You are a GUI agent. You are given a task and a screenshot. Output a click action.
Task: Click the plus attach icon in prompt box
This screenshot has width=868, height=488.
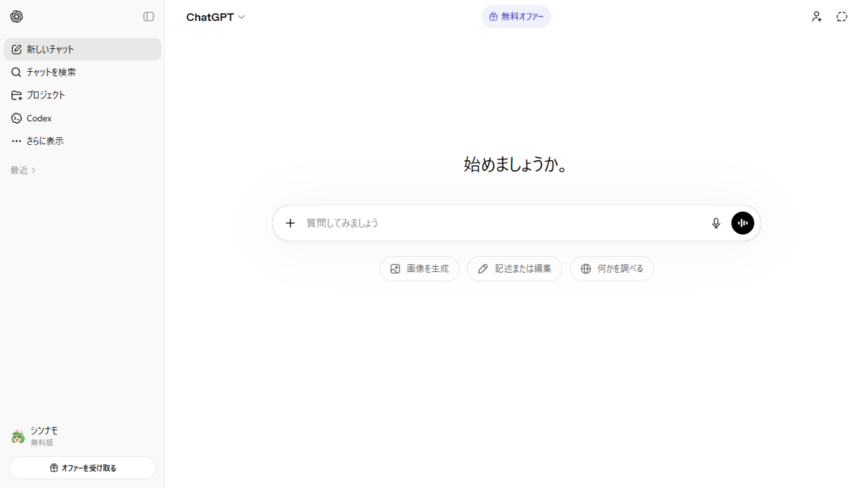coord(290,223)
